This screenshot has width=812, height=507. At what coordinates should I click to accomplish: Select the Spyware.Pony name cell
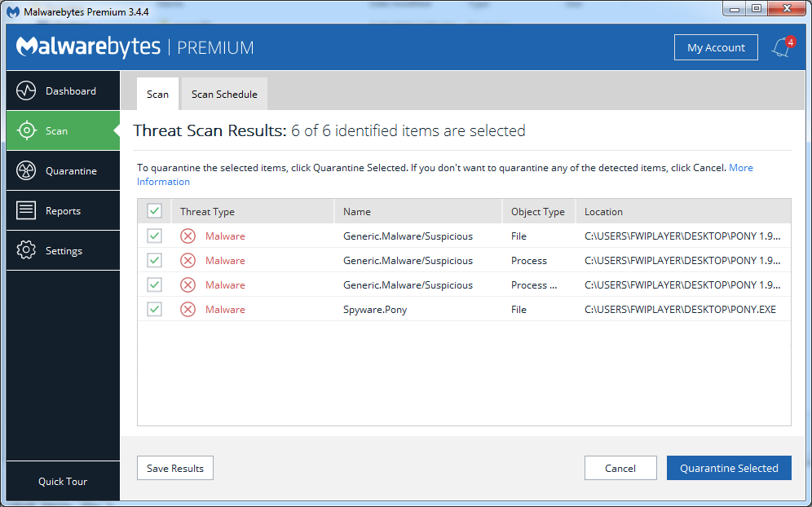[375, 310]
